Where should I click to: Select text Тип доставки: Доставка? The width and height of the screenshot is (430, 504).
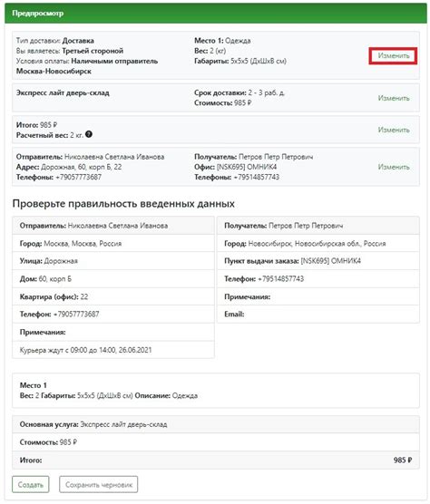(55, 41)
